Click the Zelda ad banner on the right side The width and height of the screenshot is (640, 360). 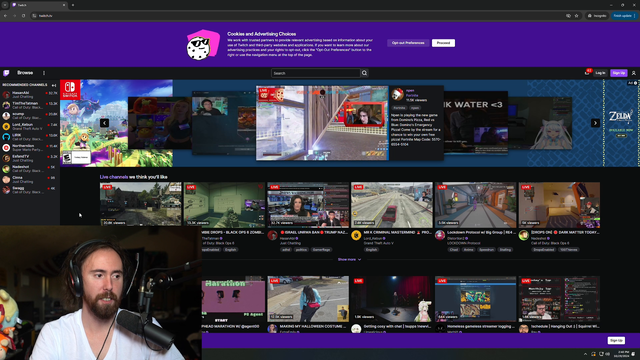point(622,123)
